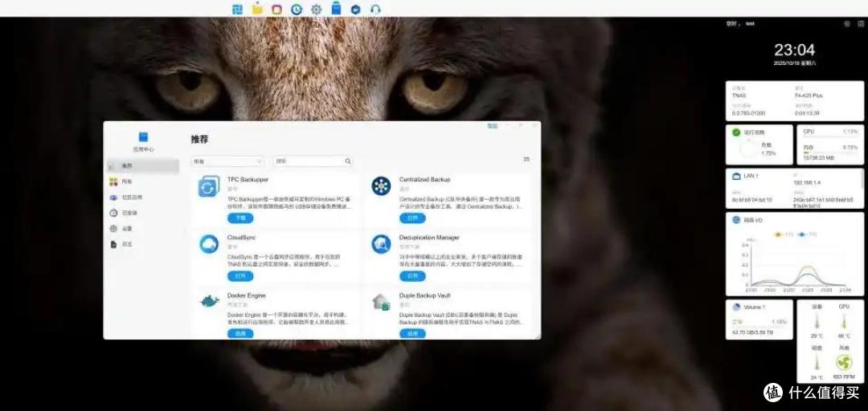This screenshot has height=411, width=868.
Task: Click the Duple Backup Vault house icon
Action: 382,302
